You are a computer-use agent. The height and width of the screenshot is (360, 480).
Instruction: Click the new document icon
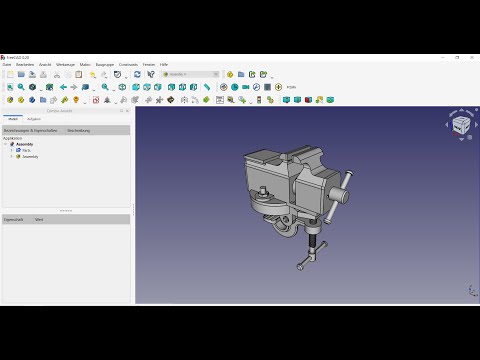pos(10,74)
